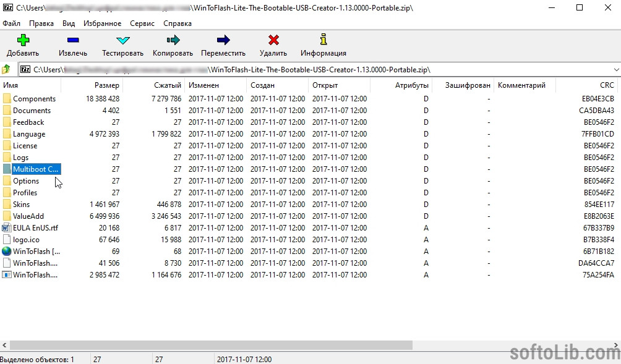Sort by the Открыт column header
The image size is (621, 364).
[339, 85]
